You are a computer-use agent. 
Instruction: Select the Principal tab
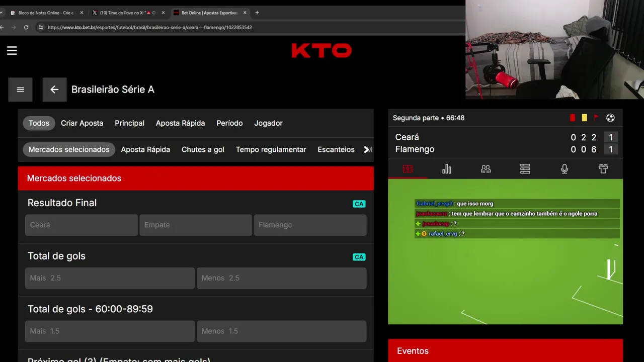coord(129,123)
